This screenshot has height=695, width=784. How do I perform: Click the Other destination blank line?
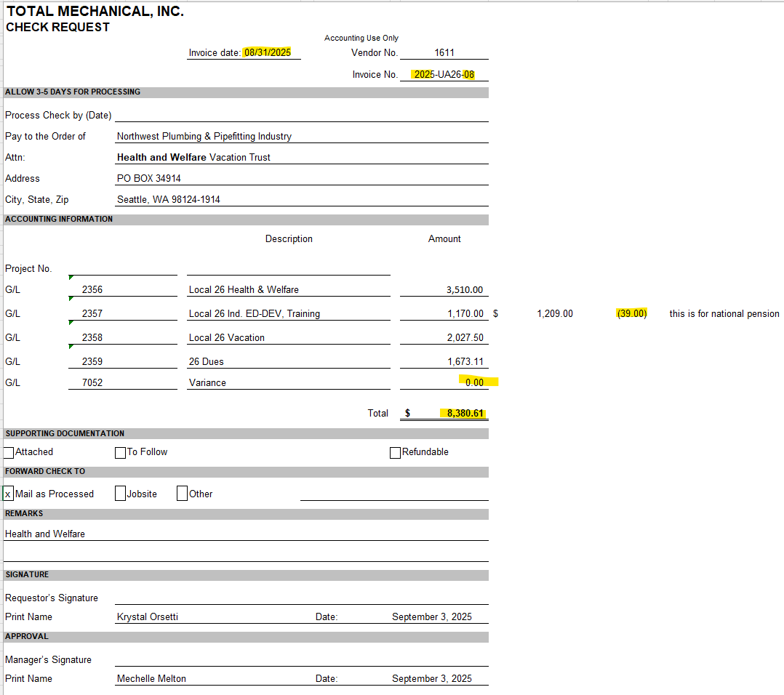coord(394,494)
